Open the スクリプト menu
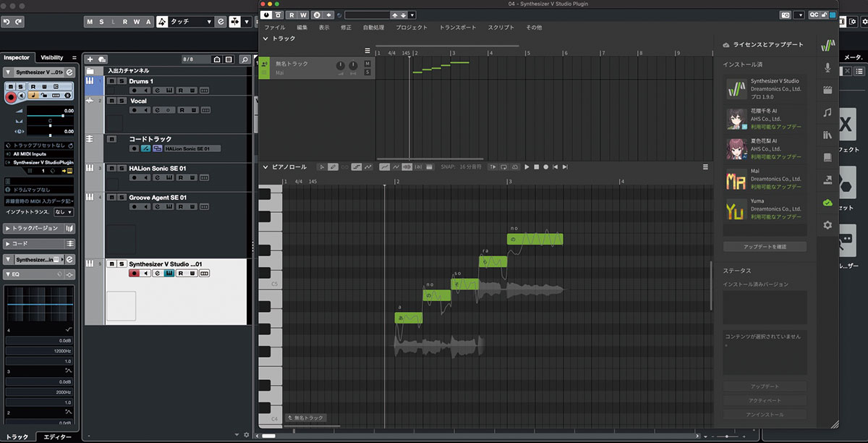The height and width of the screenshot is (443, 868). click(501, 28)
